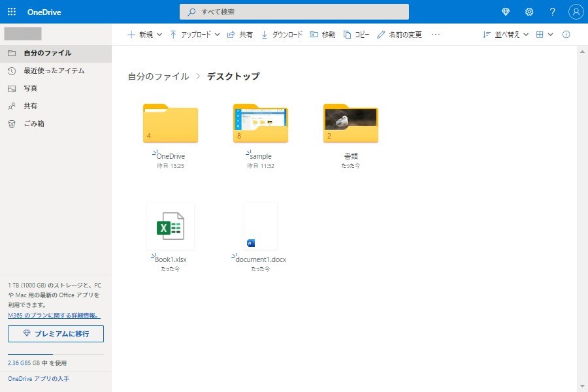The width and height of the screenshot is (588, 392).
Task: Show the details pane info icon
Action: (x=566, y=35)
